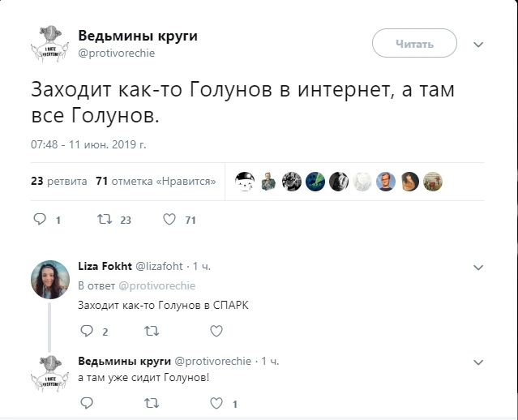
Task: Open Liza Fokht's profile picture
Action: [x=49, y=279]
